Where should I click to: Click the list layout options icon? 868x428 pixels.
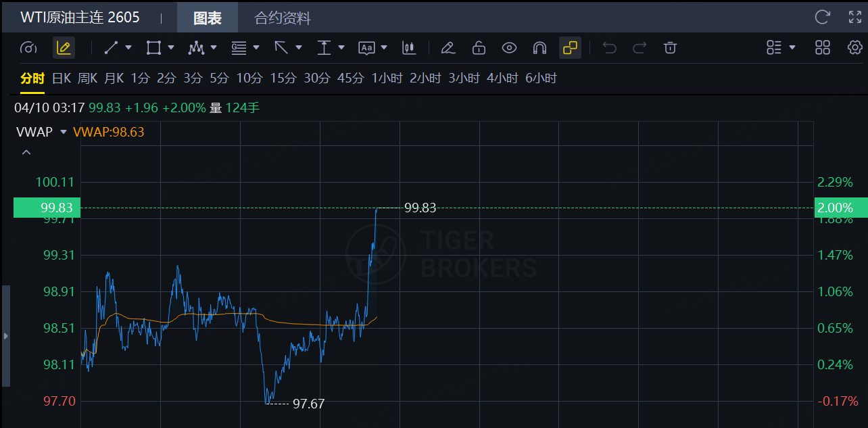pyautogui.click(x=774, y=48)
